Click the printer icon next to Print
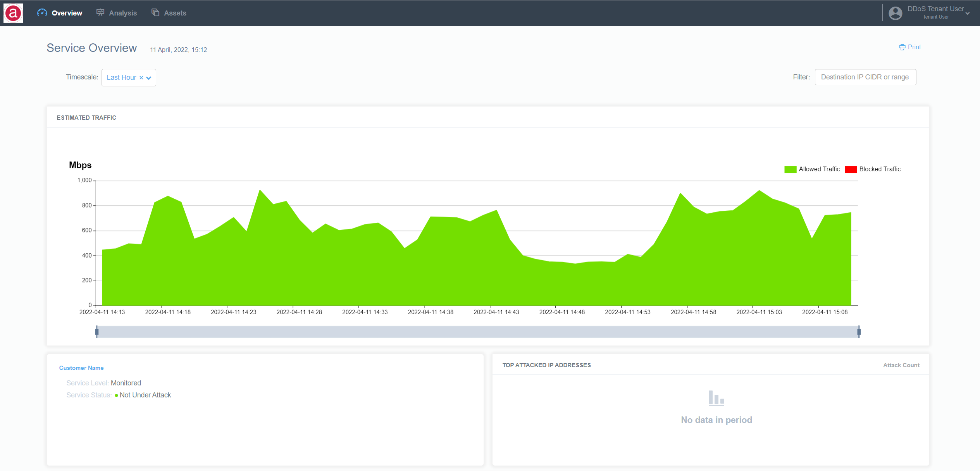980x471 pixels. pos(902,46)
